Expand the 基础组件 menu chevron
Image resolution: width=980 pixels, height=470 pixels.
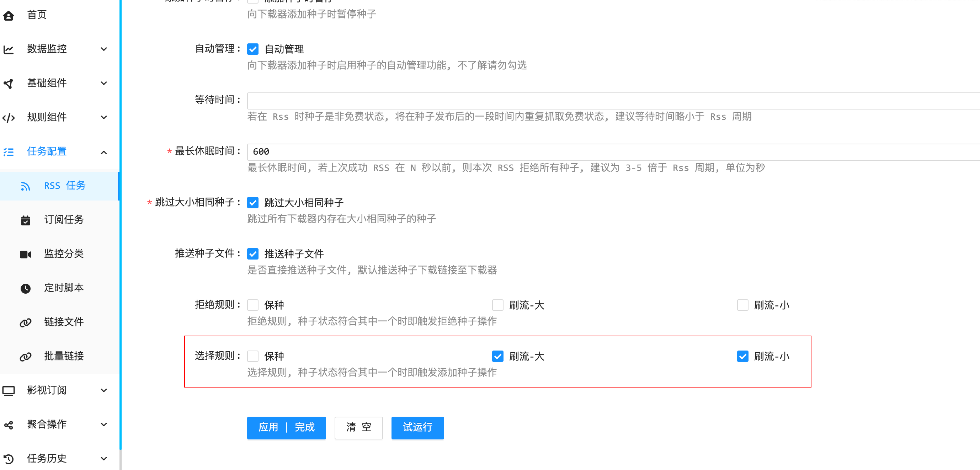(x=104, y=83)
